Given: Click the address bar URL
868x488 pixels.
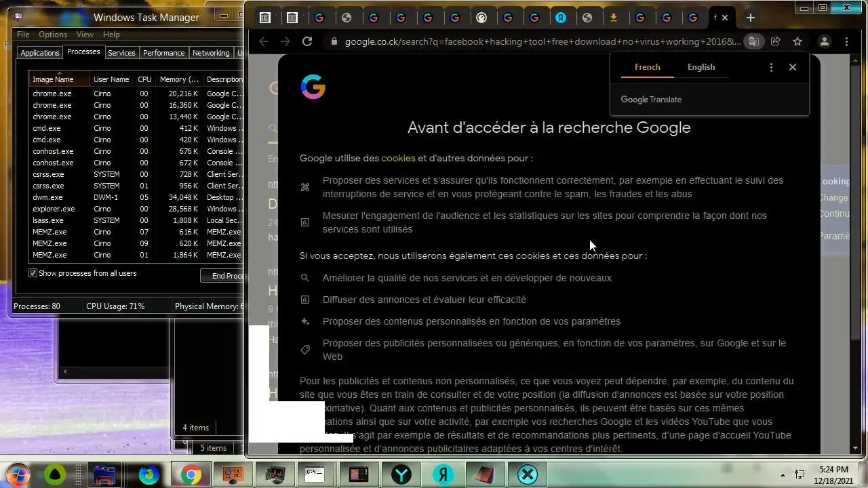Looking at the screenshot, I should (x=542, y=41).
